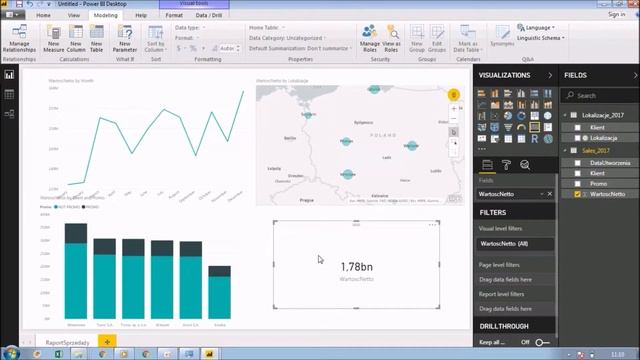The width and height of the screenshot is (640, 360).
Task: Select the R script visual icon
Action: 534,139
